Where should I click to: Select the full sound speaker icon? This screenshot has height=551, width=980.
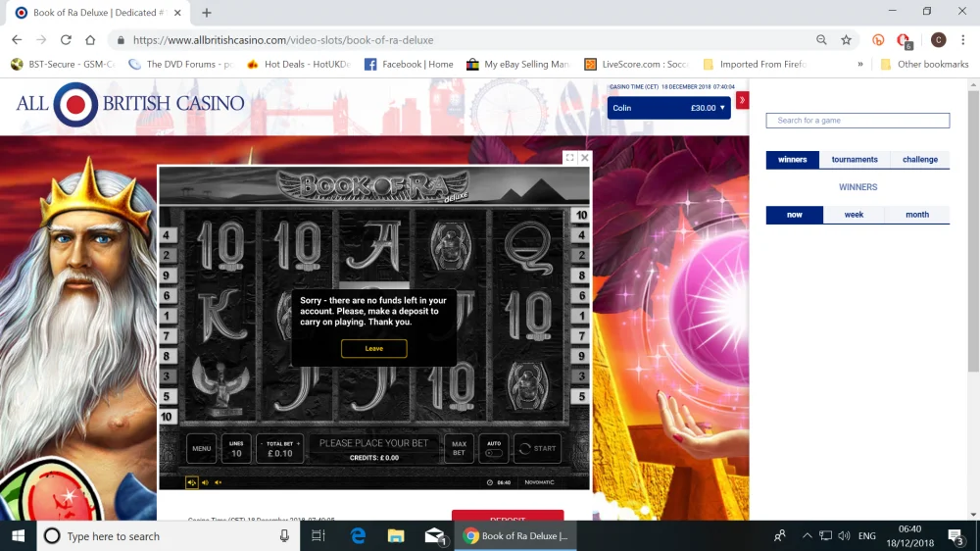192,482
